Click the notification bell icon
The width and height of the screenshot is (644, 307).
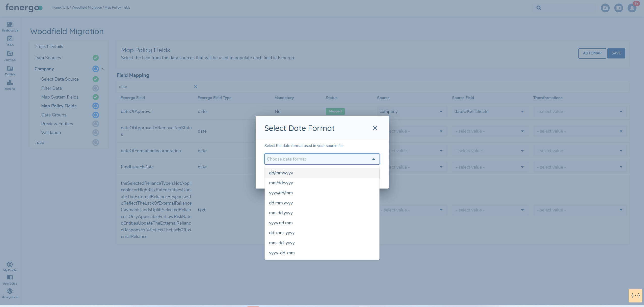click(x=632, y=8)
